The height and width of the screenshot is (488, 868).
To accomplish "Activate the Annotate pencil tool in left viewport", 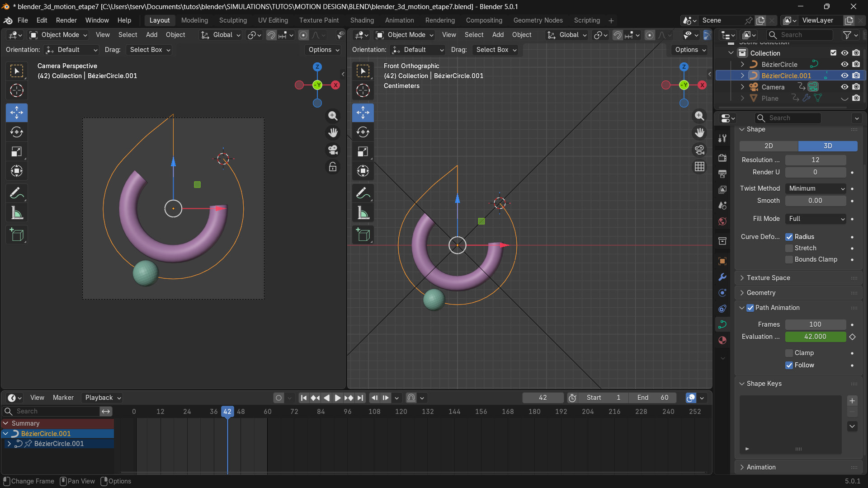I will tap(17, 193).
